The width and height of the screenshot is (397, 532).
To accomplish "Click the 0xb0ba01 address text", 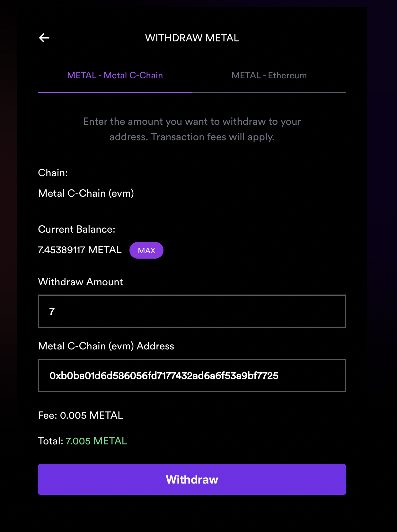I will [164, 376].
